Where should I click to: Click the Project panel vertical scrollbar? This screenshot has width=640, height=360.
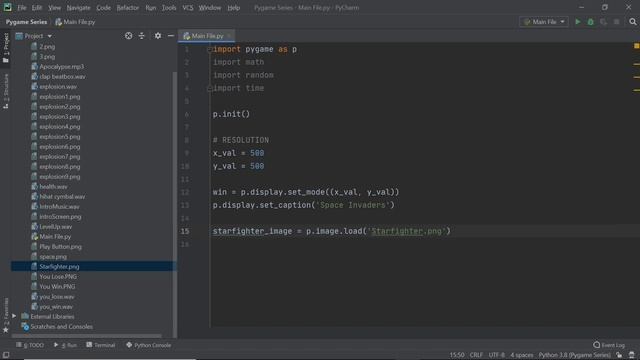[x=175, y=204]
